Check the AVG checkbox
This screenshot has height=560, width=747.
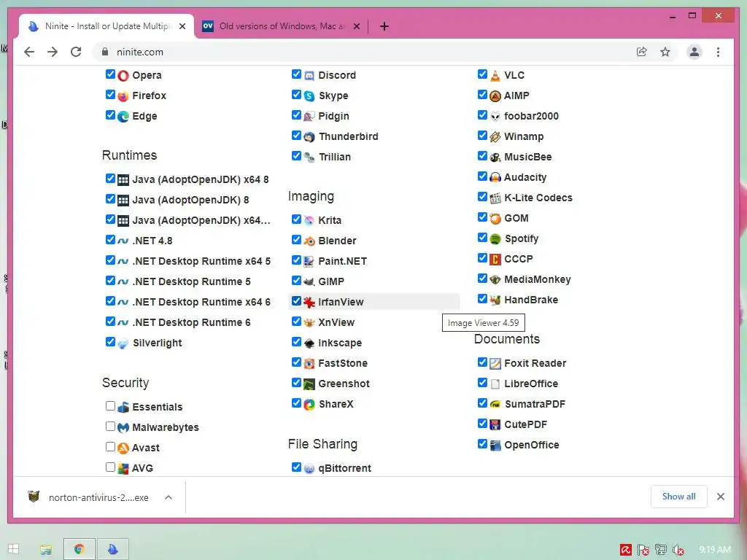(x=111, y=467)
